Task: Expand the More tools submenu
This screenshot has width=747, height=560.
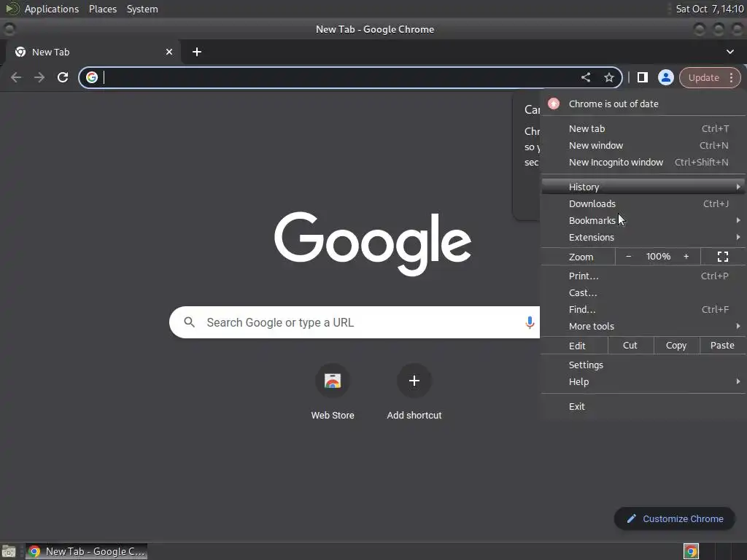Action: [643, 326]
